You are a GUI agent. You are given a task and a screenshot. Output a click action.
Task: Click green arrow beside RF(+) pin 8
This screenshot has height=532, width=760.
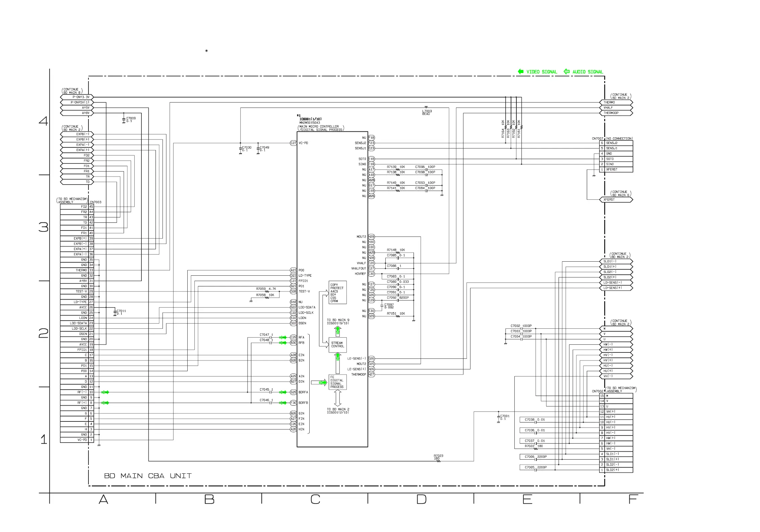[105, 403]
